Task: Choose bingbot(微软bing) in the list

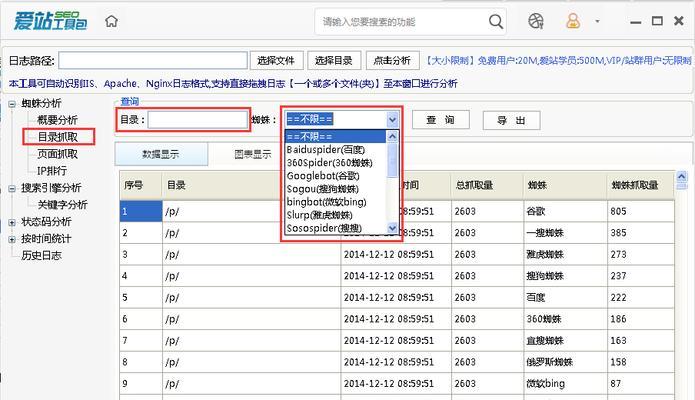Action: pyautogui.click(x=335, y=202)
